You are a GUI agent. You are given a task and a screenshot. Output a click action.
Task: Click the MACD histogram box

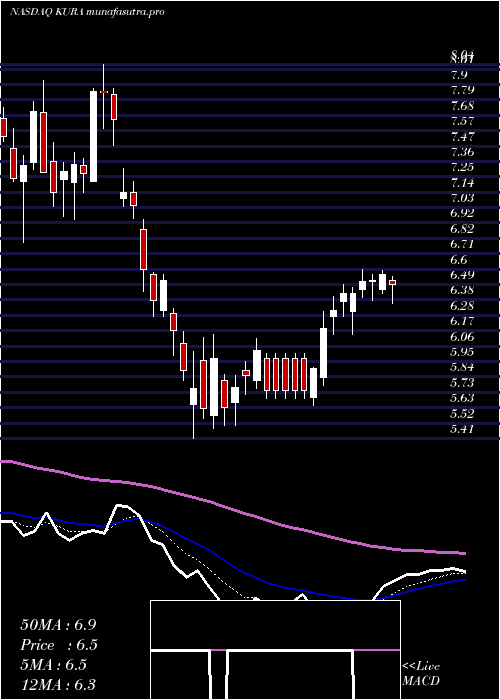(275, 650)
